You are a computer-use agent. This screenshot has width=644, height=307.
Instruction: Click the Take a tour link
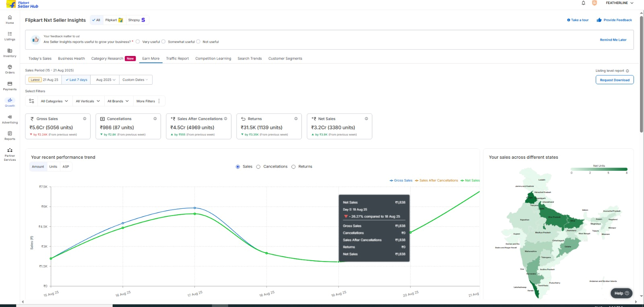coord(578,20)
